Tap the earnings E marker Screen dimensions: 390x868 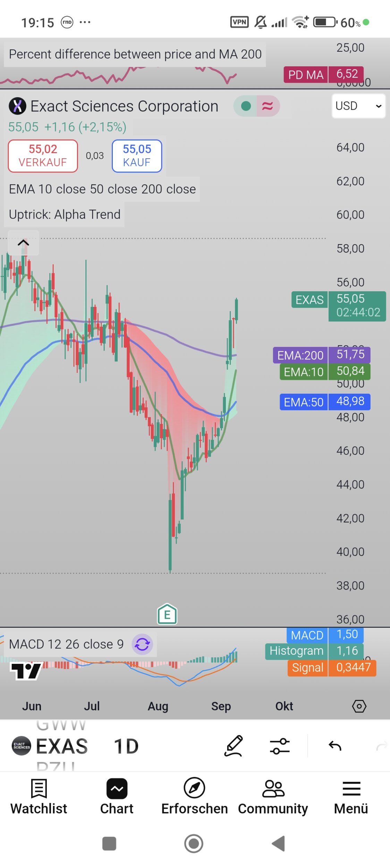167,615
